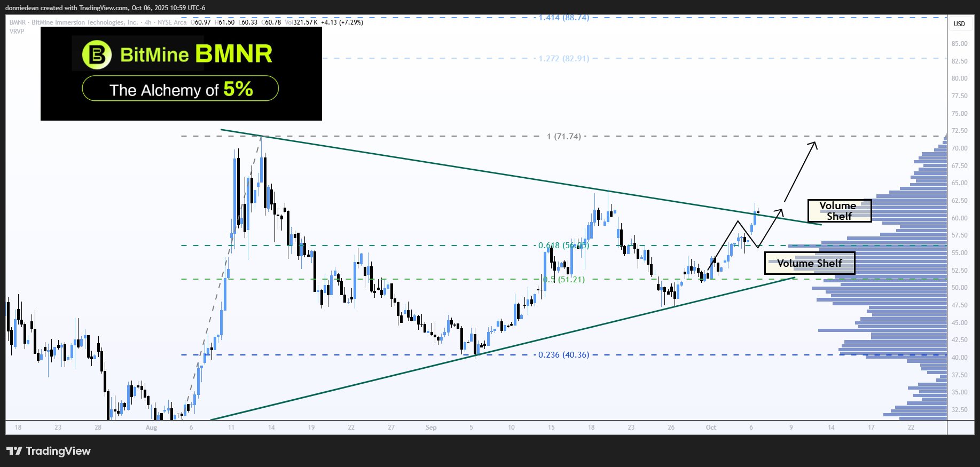Open the USD currency selector
This screenshot has width=980, height=467.
coord(960,23)
